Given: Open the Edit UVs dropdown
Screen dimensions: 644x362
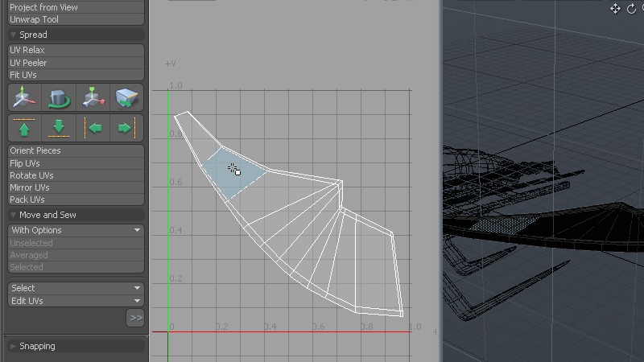Looking at the screenshot, I should click(x=76, y=301).
